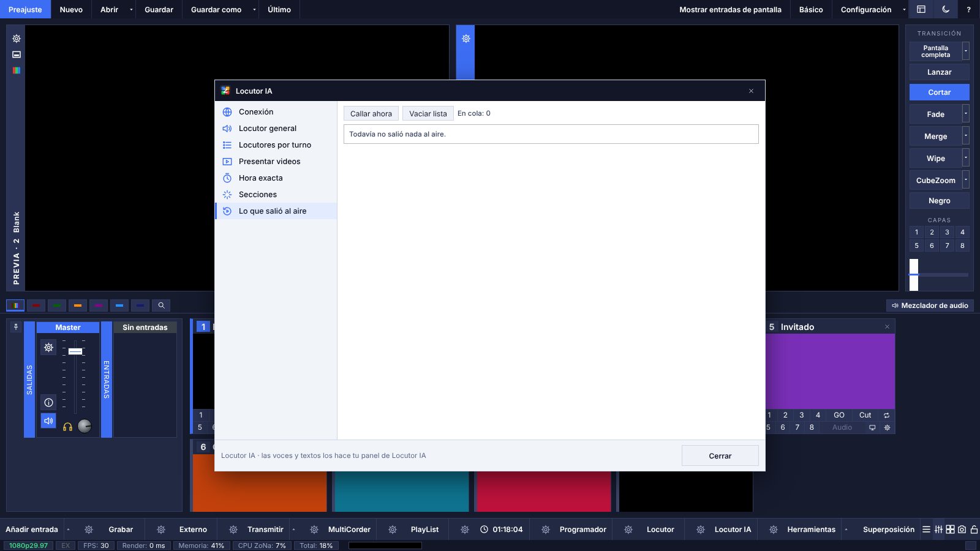Click the Master channel info icon
Screen dimensions: 980x551
pos(48,402)
